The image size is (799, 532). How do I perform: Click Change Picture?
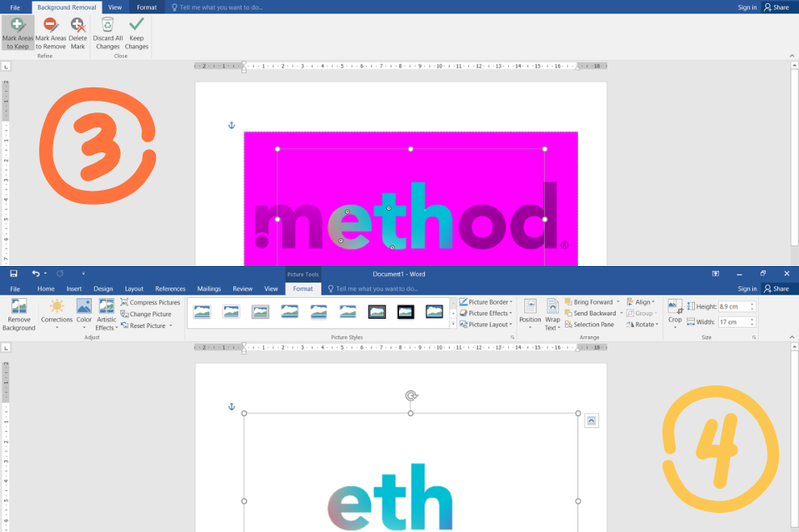pyautogui.click(x=146, y=314)
